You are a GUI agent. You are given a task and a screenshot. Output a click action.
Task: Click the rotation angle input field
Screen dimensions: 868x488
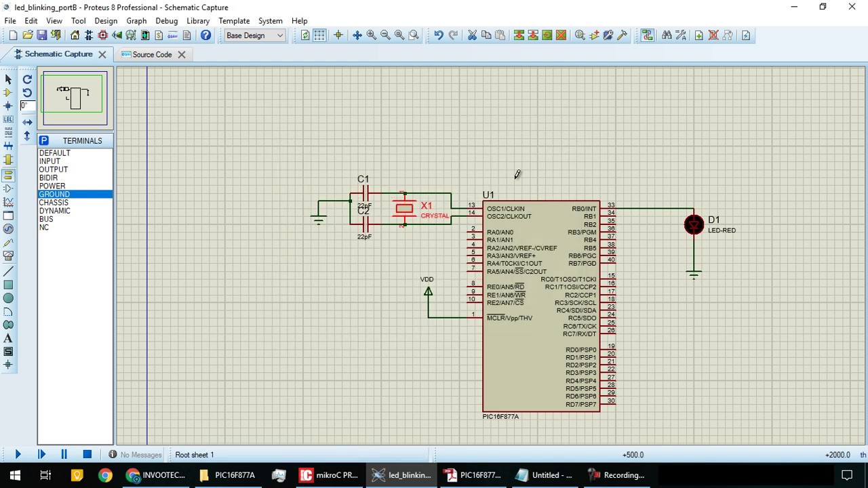pos(26,106)
